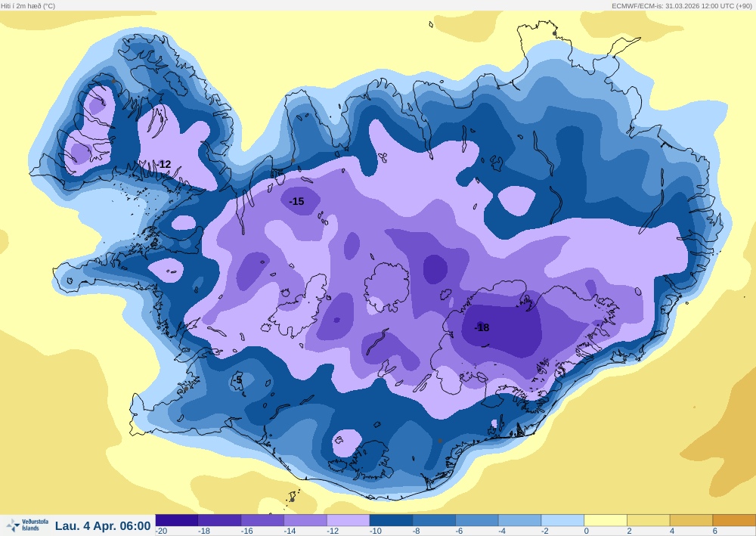Select dark blue swatch (-10 to -8)
This screenshot has height=536, width=756.
(392, 520)
